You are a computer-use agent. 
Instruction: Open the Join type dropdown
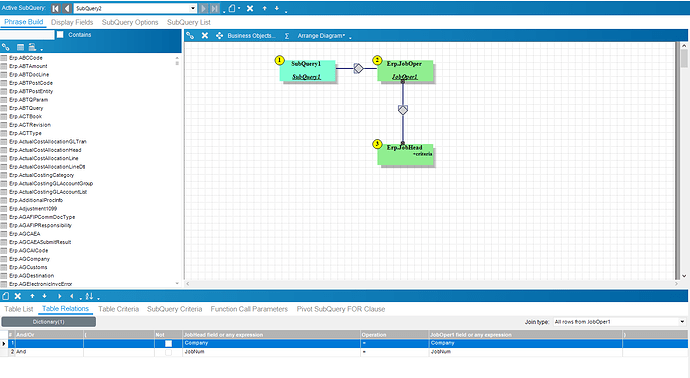point(682,322)
